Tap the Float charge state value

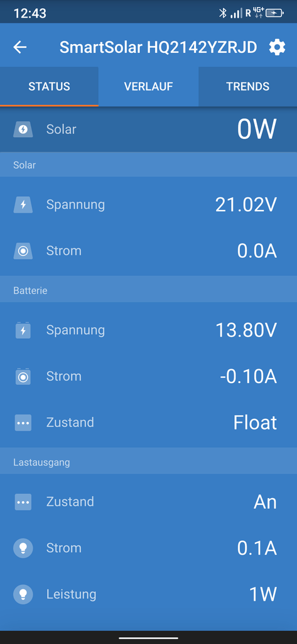(x=255, y=423)
